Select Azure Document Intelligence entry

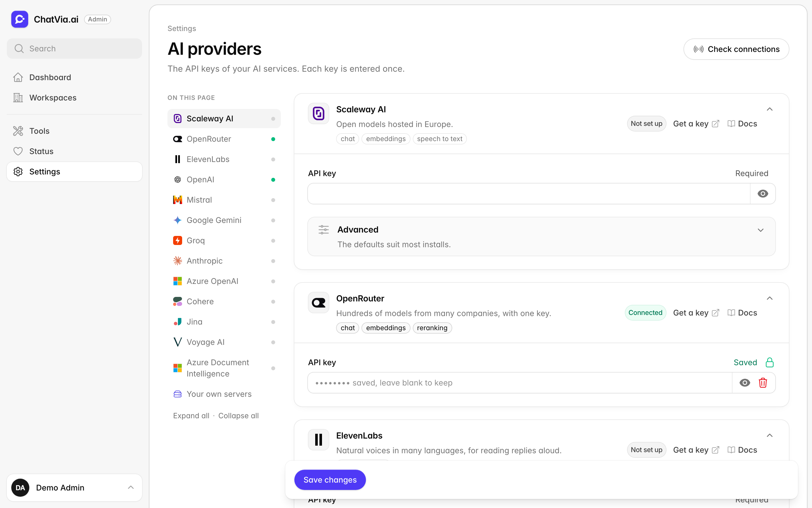pyautogui.click(x=224, y=368)
